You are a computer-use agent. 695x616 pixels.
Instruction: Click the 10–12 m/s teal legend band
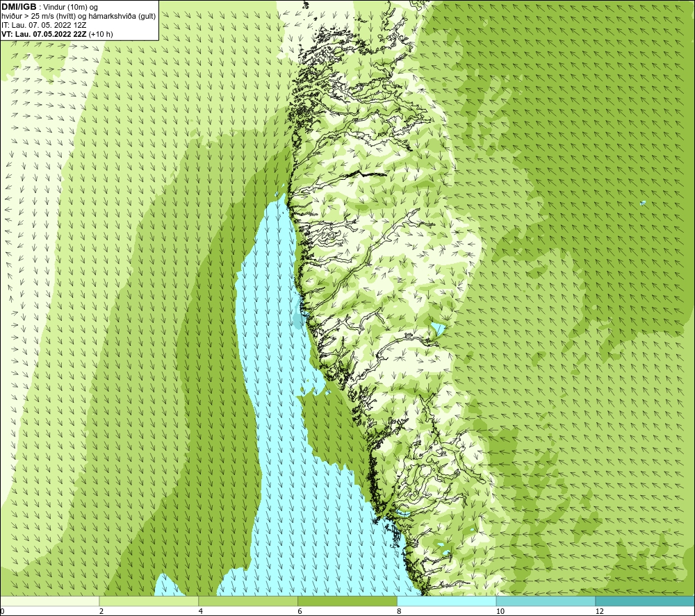coord(546,601)
